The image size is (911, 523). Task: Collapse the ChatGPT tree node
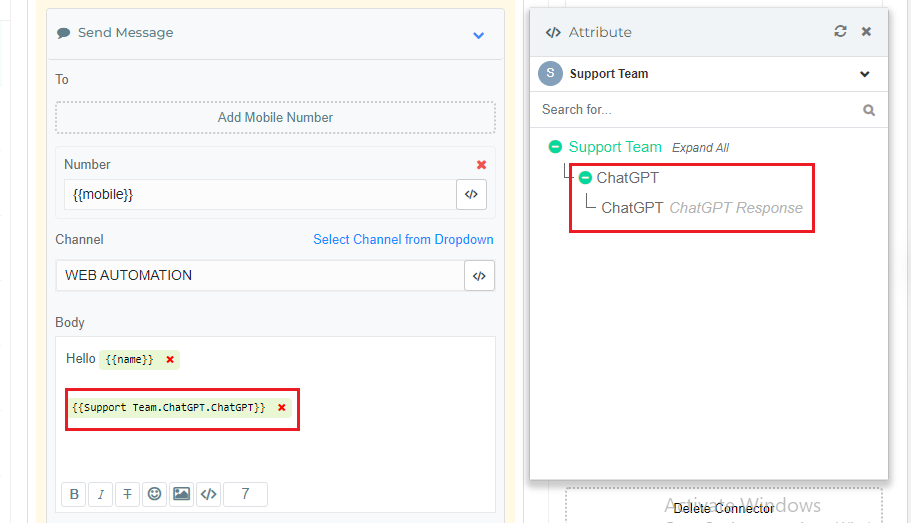(585, 178)
